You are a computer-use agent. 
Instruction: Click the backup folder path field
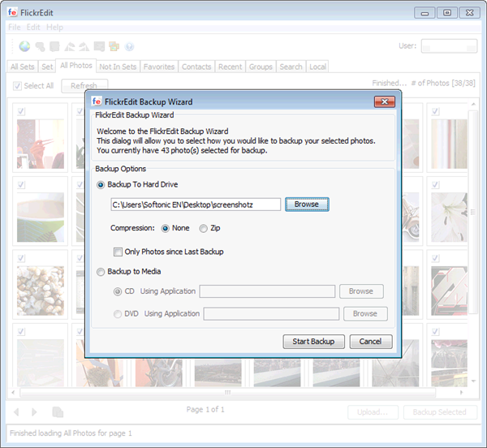[x=196, y=205]
